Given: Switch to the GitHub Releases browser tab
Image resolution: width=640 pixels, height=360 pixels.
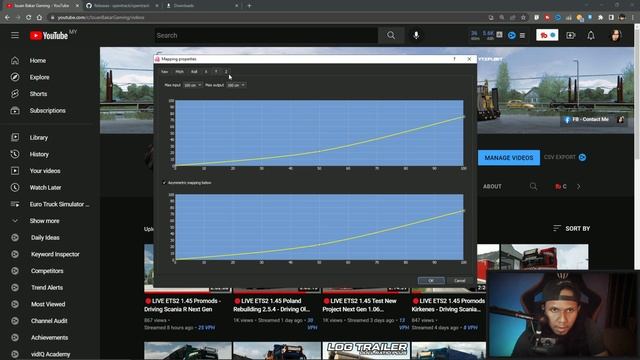Looking at the screenshot, I should point(122,6).
